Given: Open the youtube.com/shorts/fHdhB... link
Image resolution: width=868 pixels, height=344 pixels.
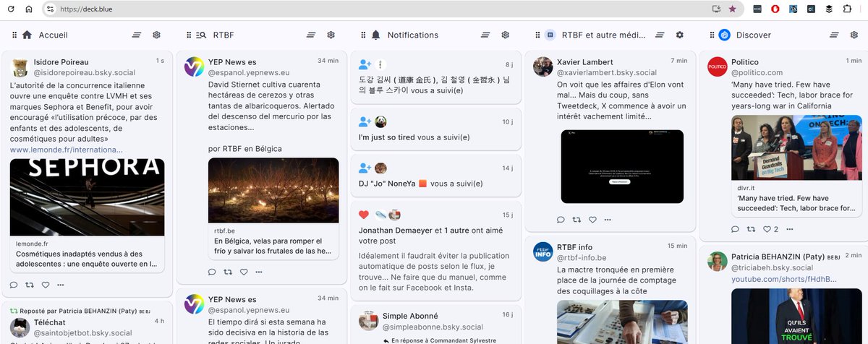Looking at the screenshot, I should [784, 279].
